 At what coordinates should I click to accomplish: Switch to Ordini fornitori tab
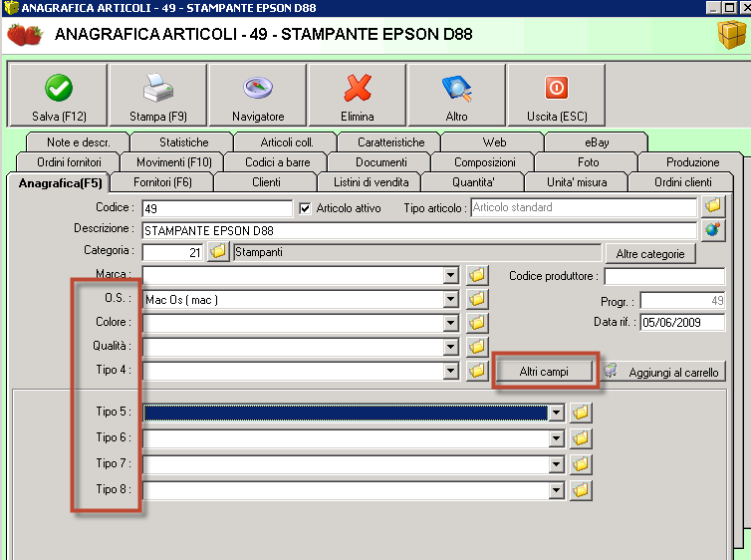click(x=69, y=162)
